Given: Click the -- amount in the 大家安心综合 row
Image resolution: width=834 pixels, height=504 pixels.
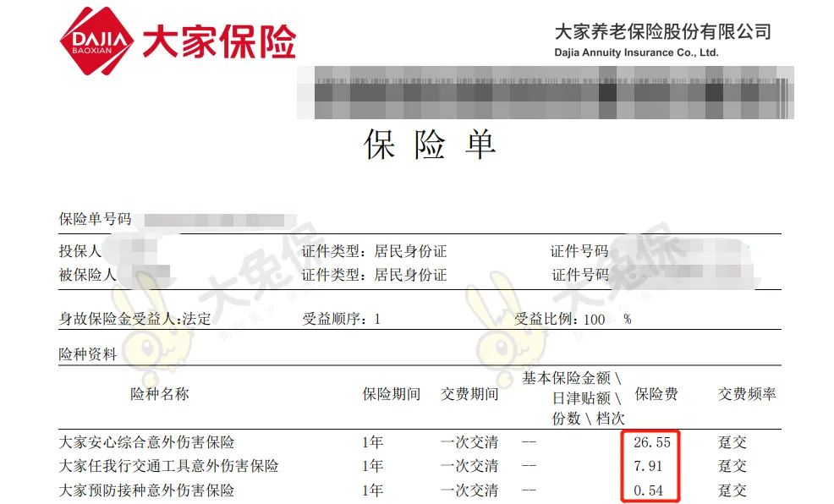Looking at the screenshot, I should 529,441.
